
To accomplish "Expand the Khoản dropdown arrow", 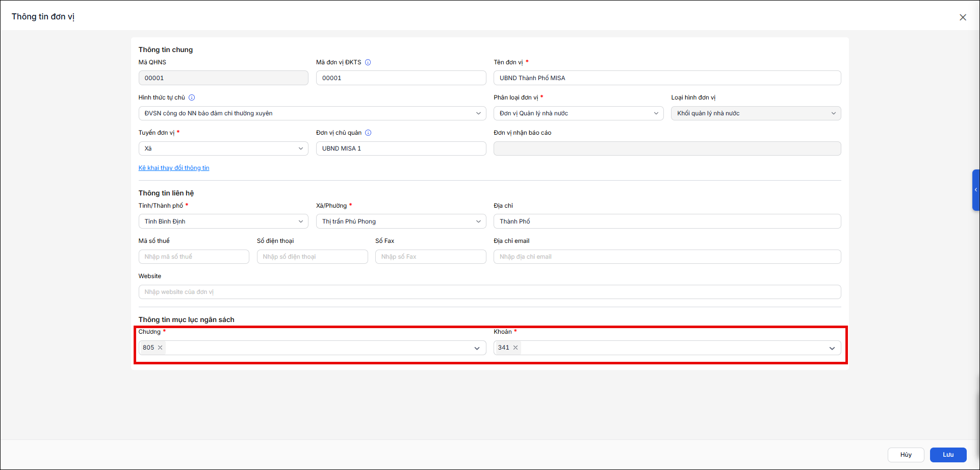I will point(832,348).
